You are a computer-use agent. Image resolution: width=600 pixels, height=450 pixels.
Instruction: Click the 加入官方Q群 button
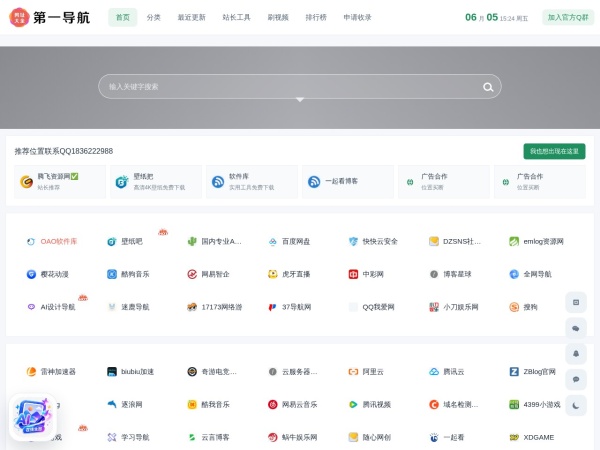click(568, 17)
